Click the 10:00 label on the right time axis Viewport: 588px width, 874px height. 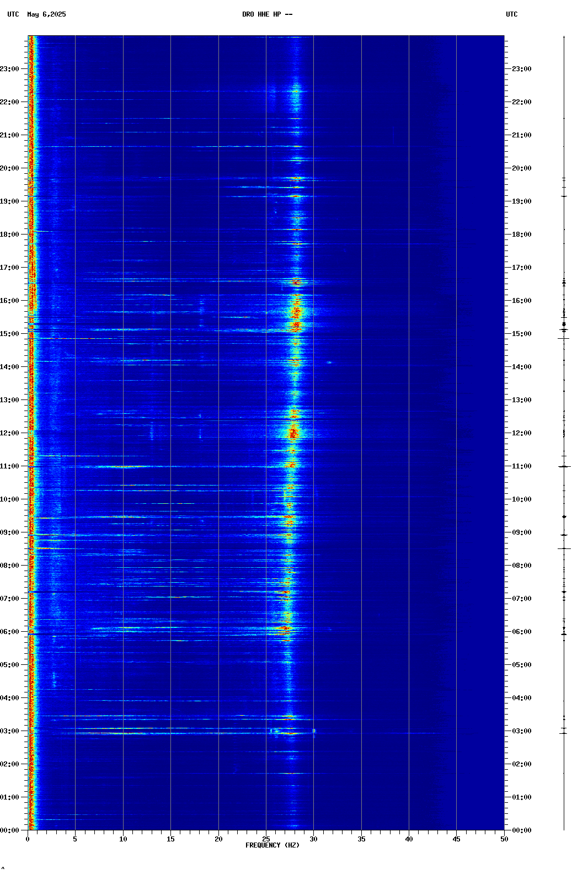coord(522,499)
